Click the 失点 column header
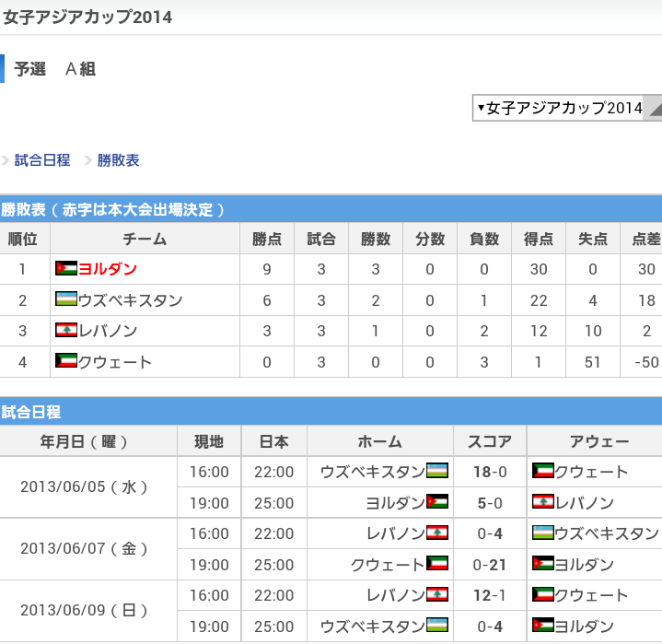The image size is (662, 644). click(x=593, y=239)
